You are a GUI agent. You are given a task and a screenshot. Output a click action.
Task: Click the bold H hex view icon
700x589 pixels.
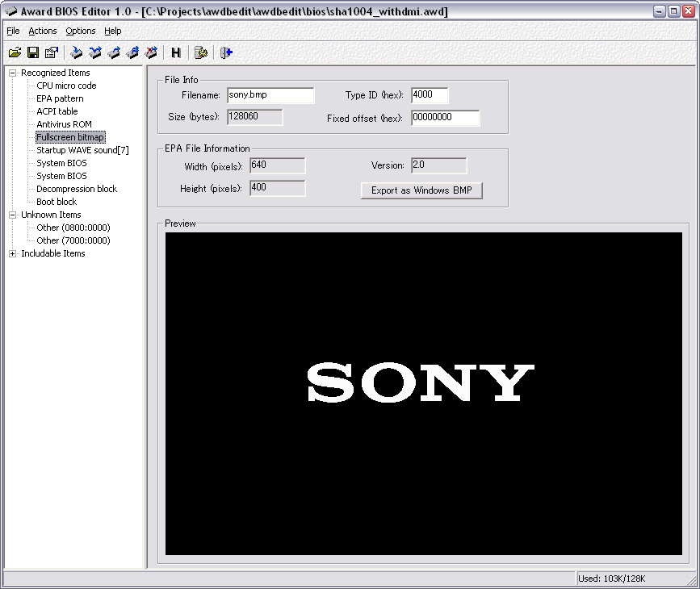(176, 53)
